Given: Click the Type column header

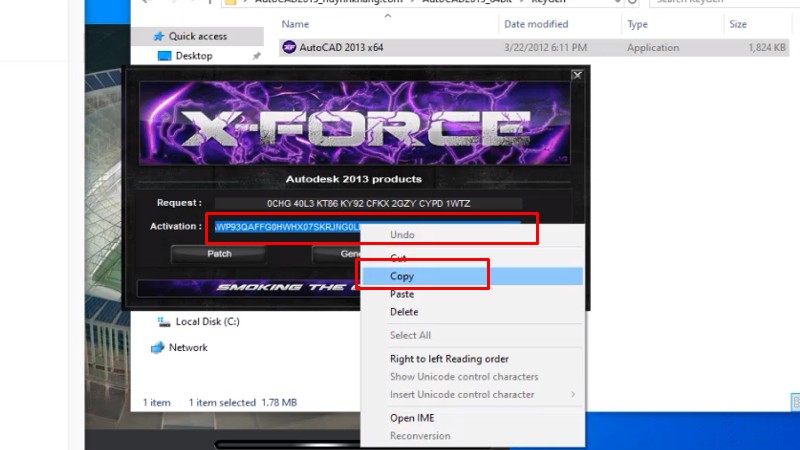Looking at the screenshot, I should point(637,23).
